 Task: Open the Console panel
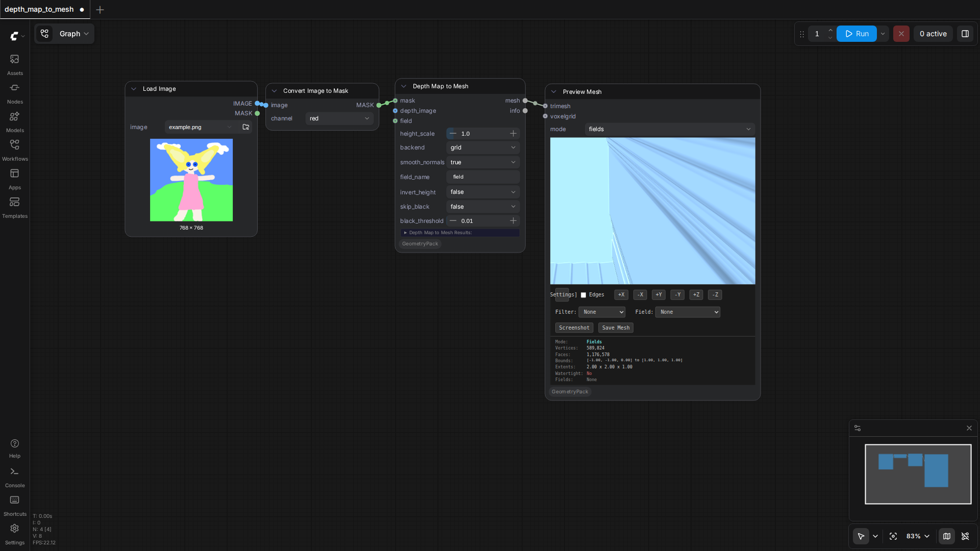click(x=15, y=478)
